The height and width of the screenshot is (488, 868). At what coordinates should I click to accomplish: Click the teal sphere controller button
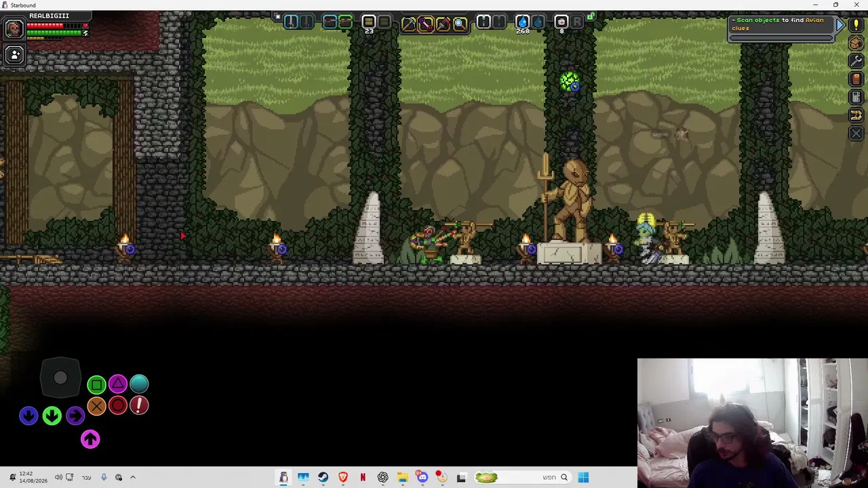(139, 384)
